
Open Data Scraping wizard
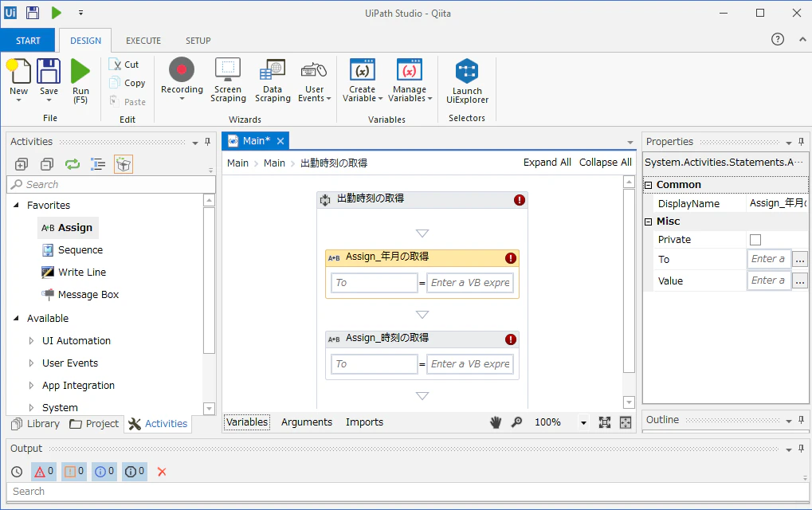click(x=273, y=80)
